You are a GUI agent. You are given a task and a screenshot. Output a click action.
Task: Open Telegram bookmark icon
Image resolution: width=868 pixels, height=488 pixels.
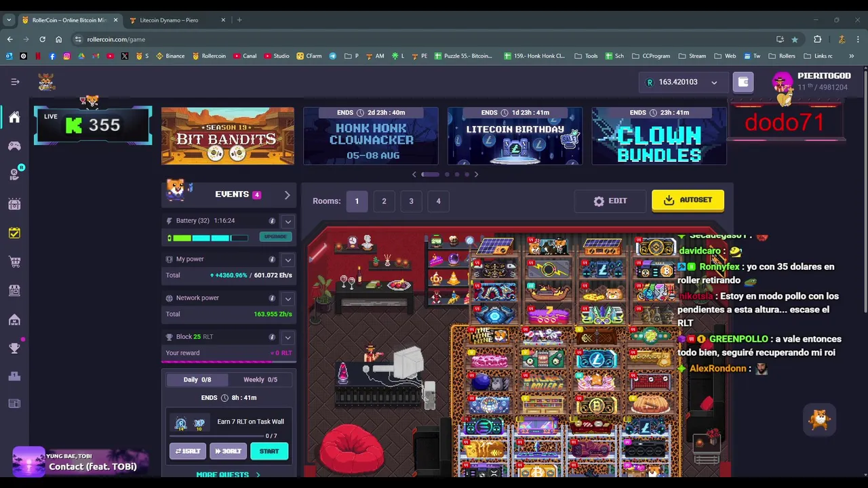pos(332,56)
